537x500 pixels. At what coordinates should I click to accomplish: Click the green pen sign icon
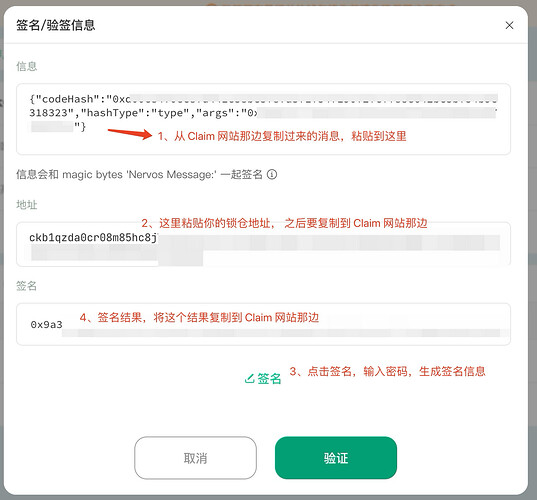pos(249,378)
